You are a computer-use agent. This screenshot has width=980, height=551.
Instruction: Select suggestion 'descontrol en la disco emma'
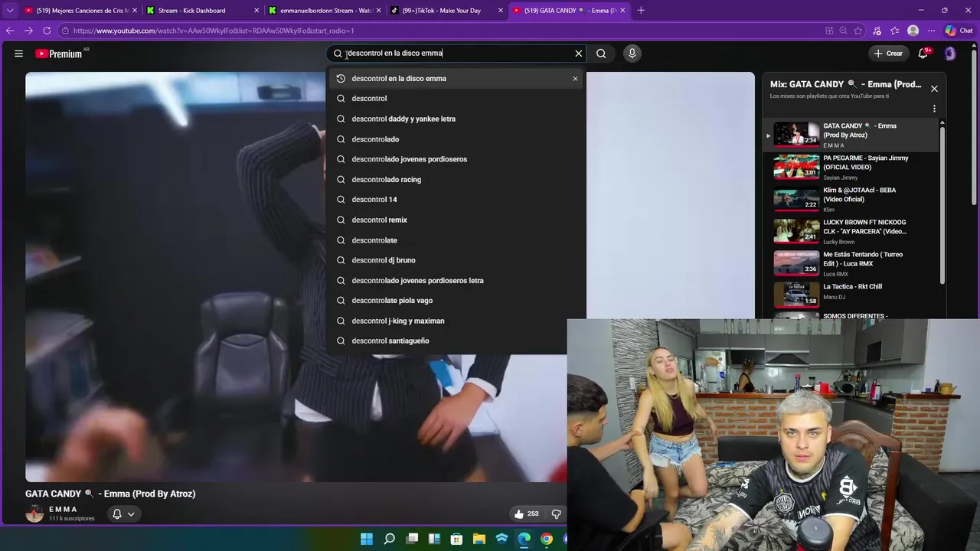pos(457,79)
